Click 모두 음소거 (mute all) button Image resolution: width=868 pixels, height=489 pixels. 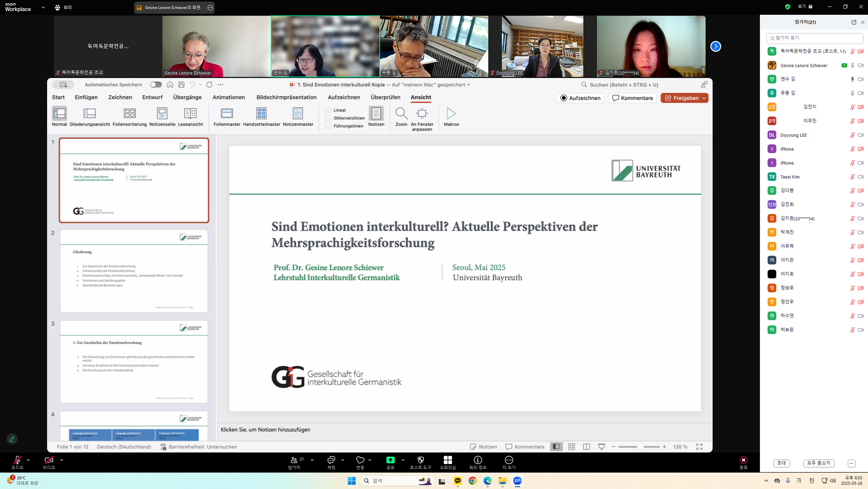click(819, 463)
